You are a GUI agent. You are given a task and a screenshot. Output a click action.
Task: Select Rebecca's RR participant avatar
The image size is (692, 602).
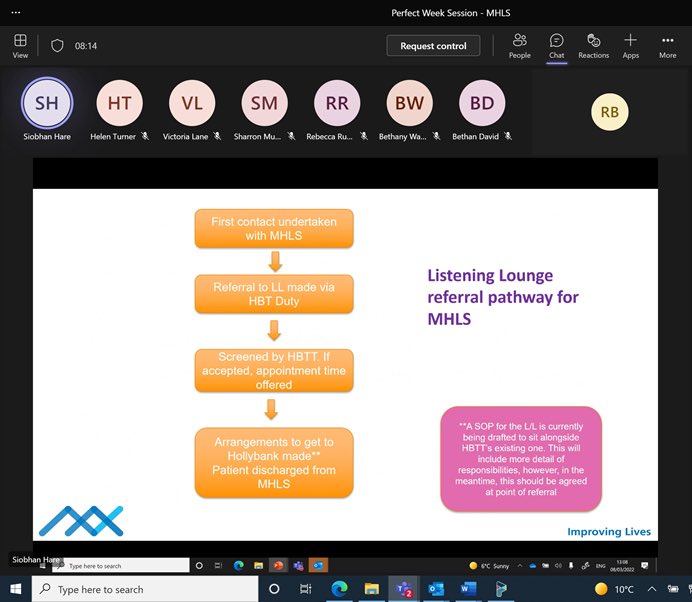[337, 103]
